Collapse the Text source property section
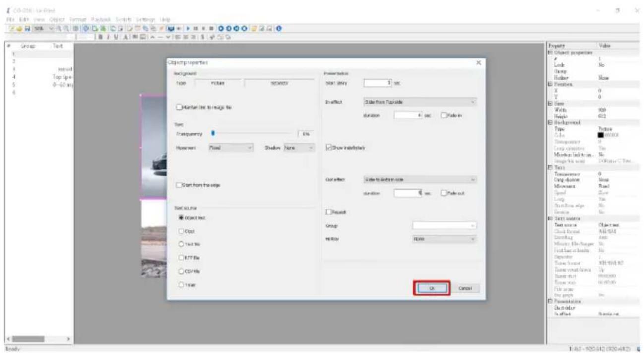The width and height of the screenshot is (644, 353). point(550,218)
